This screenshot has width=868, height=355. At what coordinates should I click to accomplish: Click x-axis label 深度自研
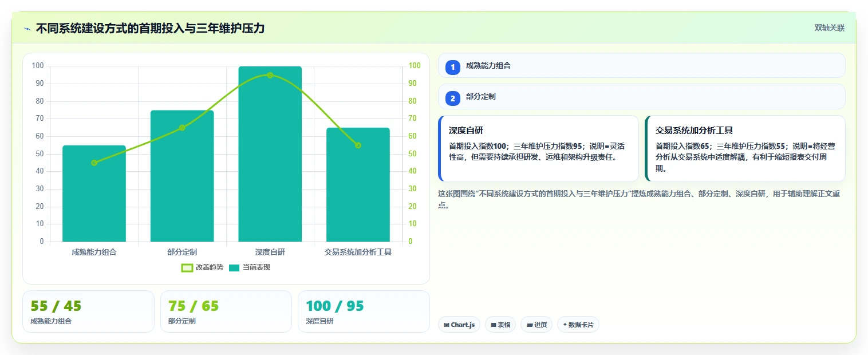click(270, 252)
